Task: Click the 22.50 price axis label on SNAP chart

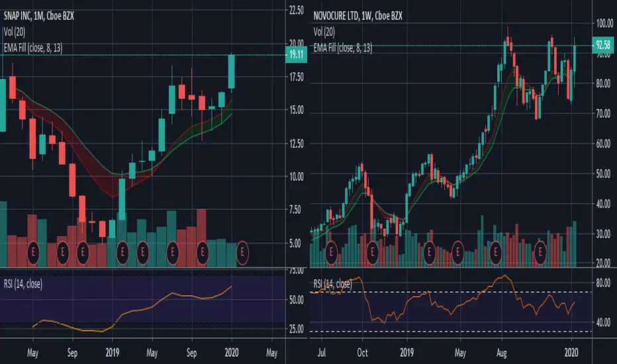Action: pos(297,10)
